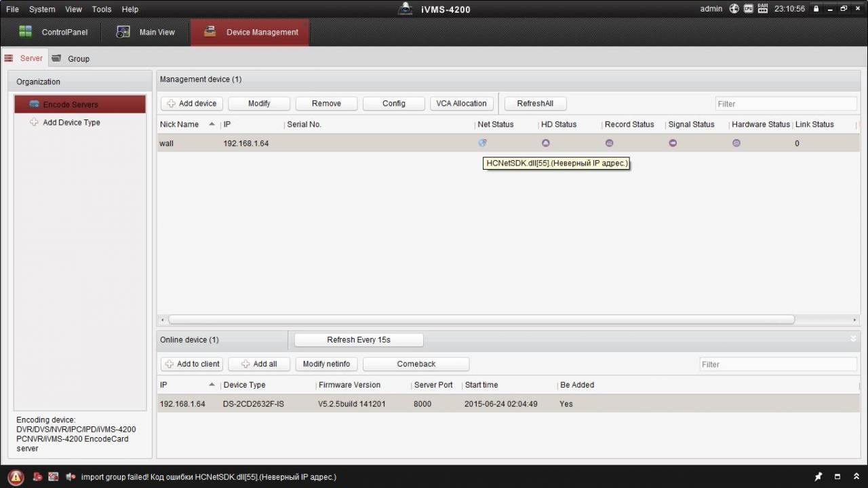Click the Remove button

coord(326,104)
